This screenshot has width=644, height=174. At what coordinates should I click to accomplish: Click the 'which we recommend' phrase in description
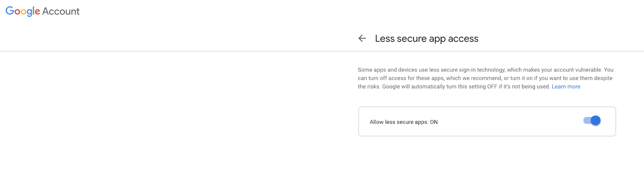pyautogui.click(x=473, y=78)
